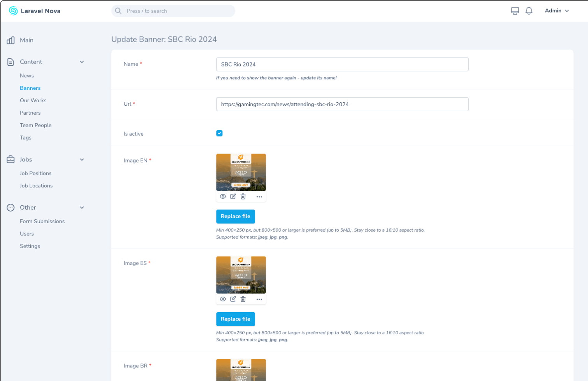Delete the Image ES file
The height and width of the screenshot is (381, 588).
coord(243,299)
